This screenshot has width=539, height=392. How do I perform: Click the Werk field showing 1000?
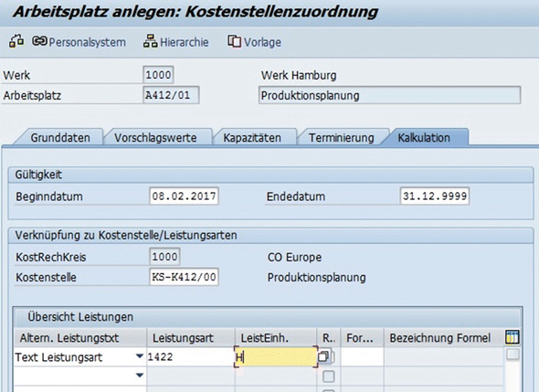coord(158,75)
